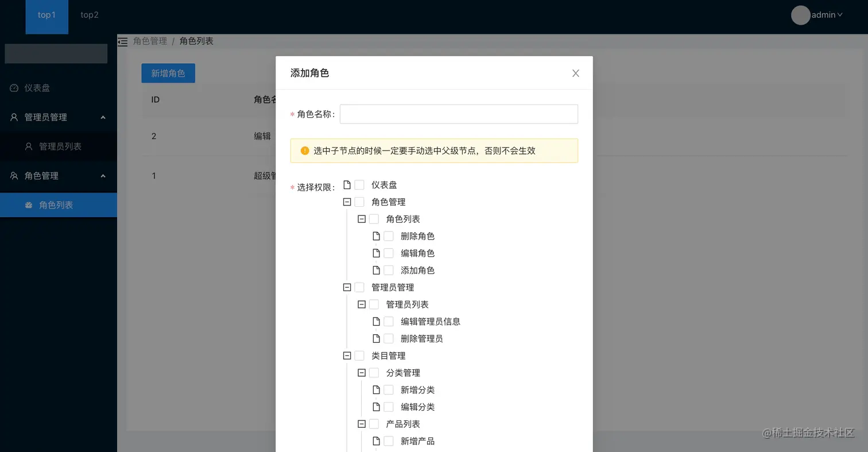Enable the 管理员管理 permission checkbox
Screen dimensions: 868x452
tap(359, 287)
